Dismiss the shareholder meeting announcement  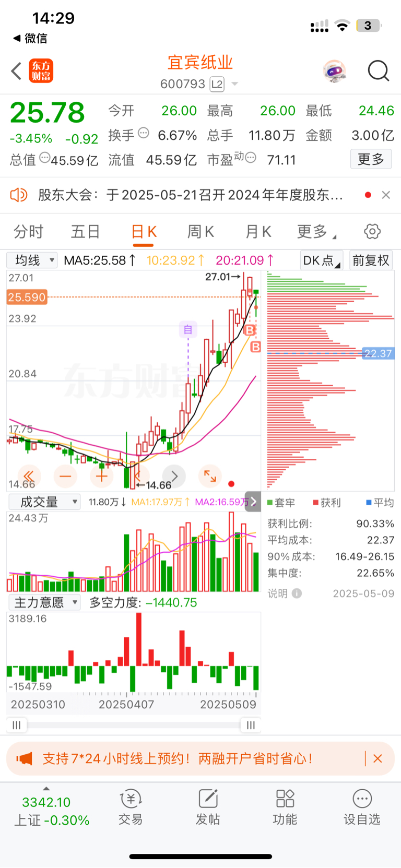pyautogui.click(x=386, y=195)
